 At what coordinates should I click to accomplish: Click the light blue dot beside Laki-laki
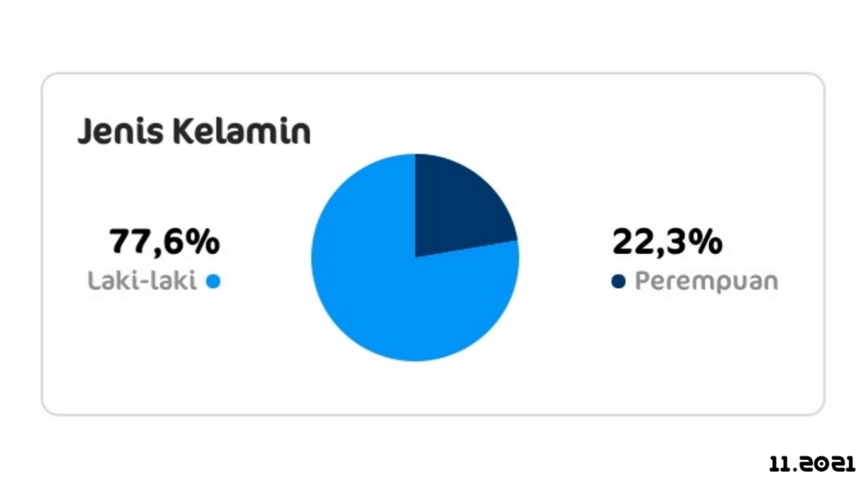pos(213,282)
